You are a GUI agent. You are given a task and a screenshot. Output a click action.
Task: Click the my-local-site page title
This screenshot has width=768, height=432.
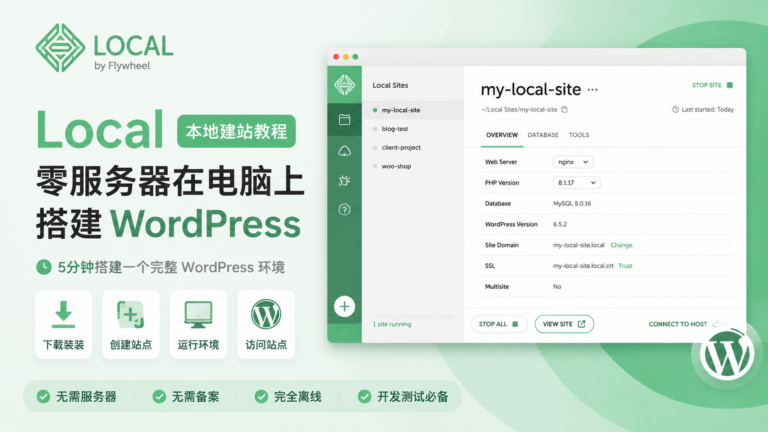(530, 90)
